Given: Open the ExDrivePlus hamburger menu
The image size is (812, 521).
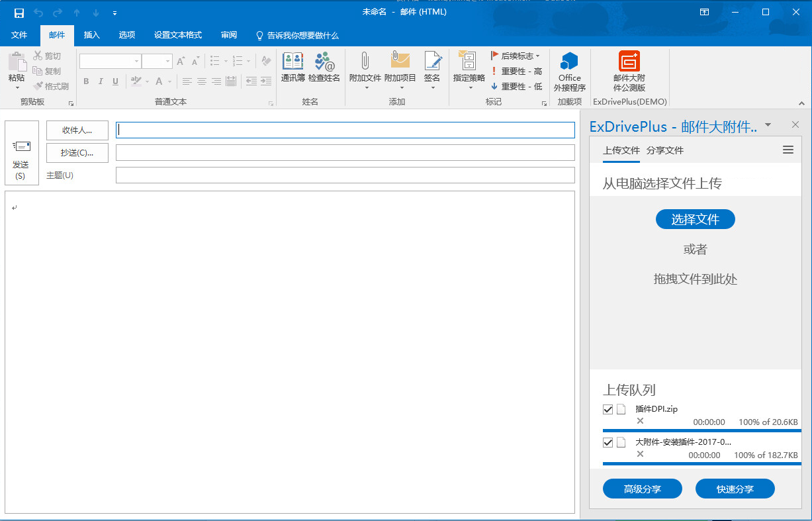Looking at the screenshot, I should click(788, 150).
